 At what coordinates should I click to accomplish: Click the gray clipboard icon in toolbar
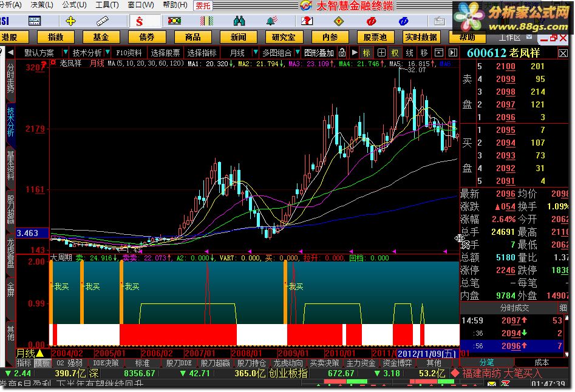coord(439,21)
